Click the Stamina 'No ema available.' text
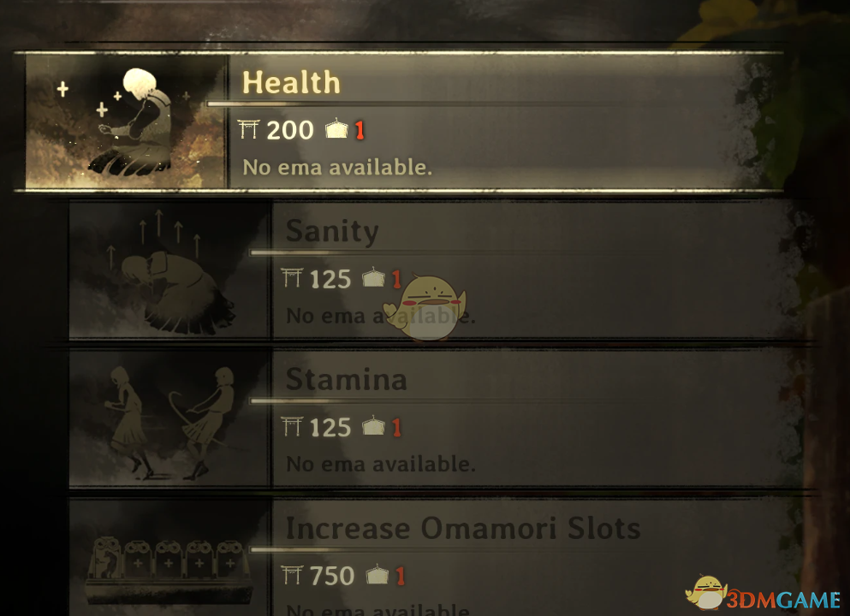 point(381,465)
